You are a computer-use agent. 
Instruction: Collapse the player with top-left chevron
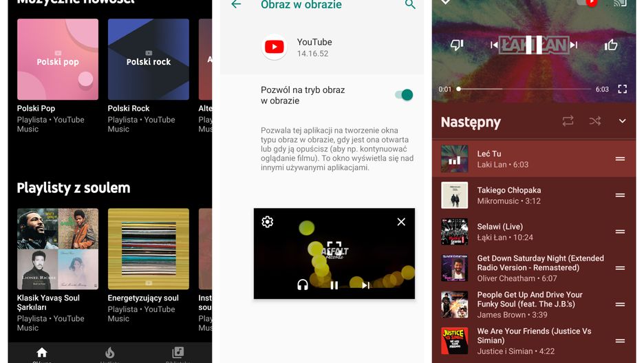click(x=445, y=2)
